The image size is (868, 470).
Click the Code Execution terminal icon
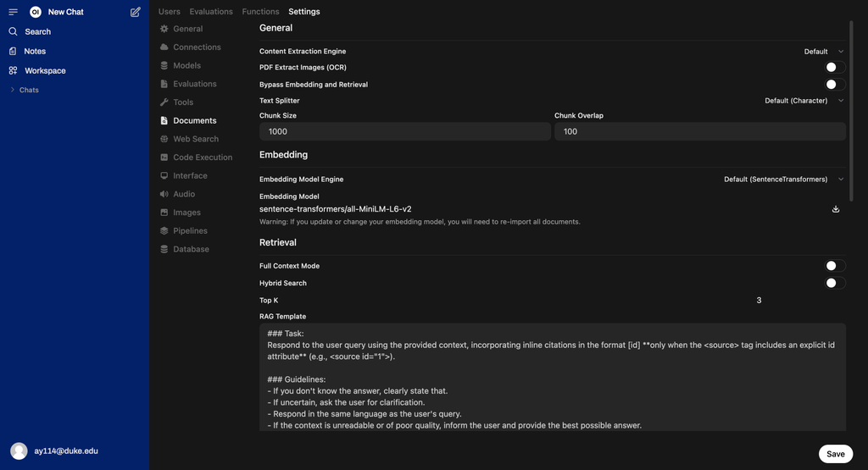pos(164,157)
